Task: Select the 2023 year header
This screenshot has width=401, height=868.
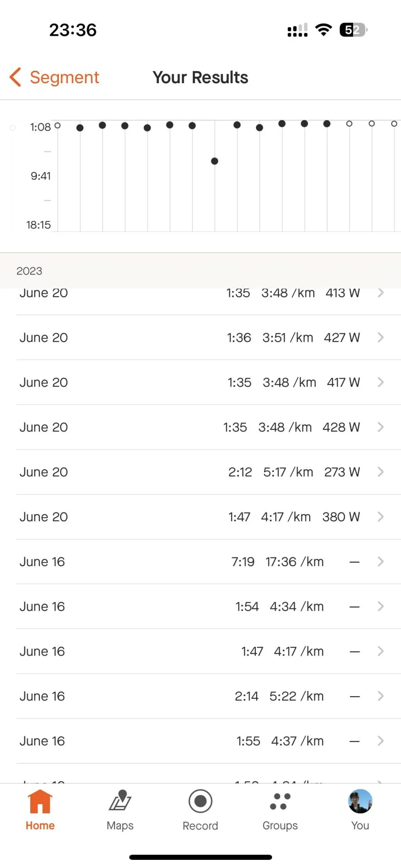Action: coord(29,271)
